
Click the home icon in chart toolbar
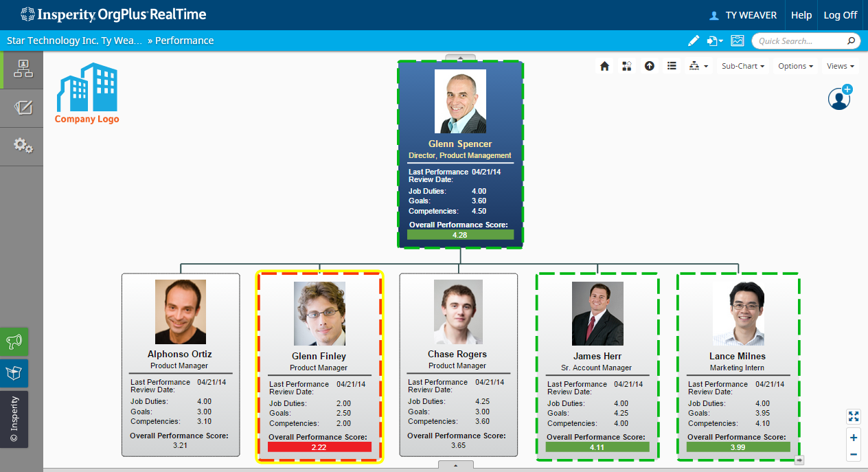click(x=604, y=67)
